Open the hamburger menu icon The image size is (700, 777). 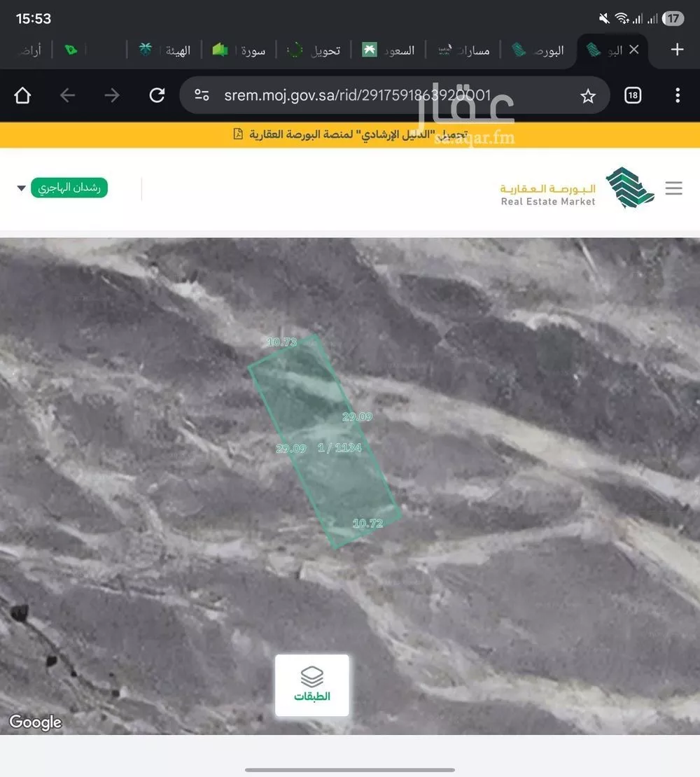673,188
